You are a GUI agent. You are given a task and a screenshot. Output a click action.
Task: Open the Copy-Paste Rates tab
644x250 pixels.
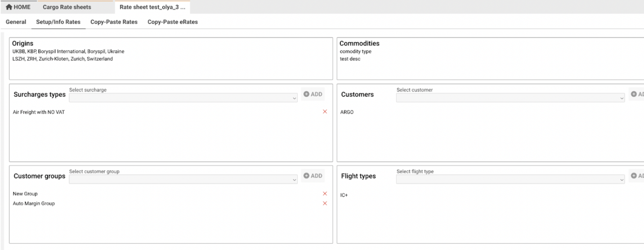coord(114,22)
